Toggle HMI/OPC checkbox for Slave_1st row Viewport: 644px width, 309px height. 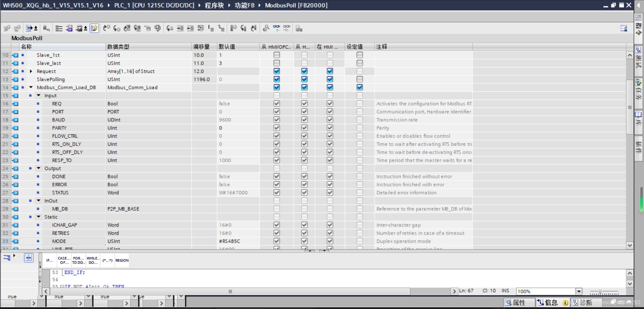[x=277, y=55]
